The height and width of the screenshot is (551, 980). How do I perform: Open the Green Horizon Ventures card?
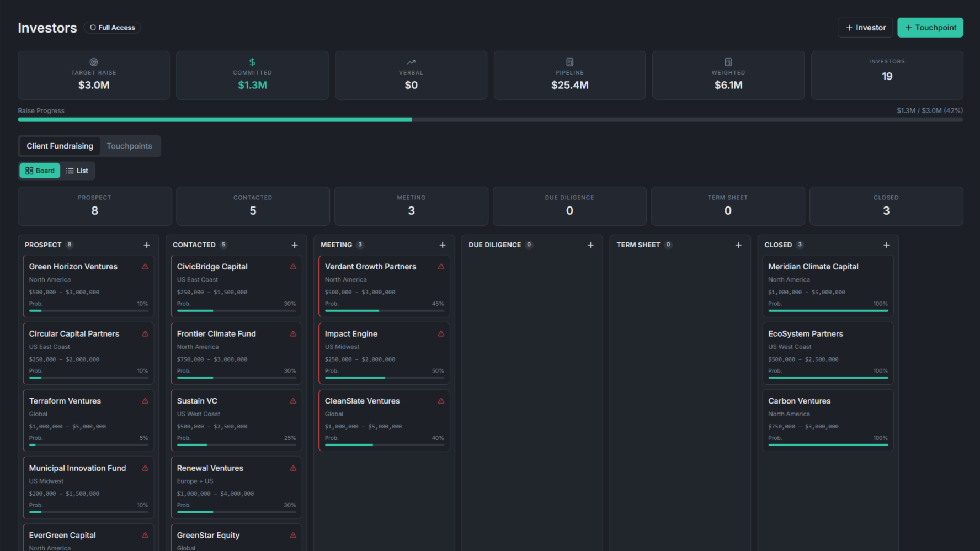(x=88, y=286)
